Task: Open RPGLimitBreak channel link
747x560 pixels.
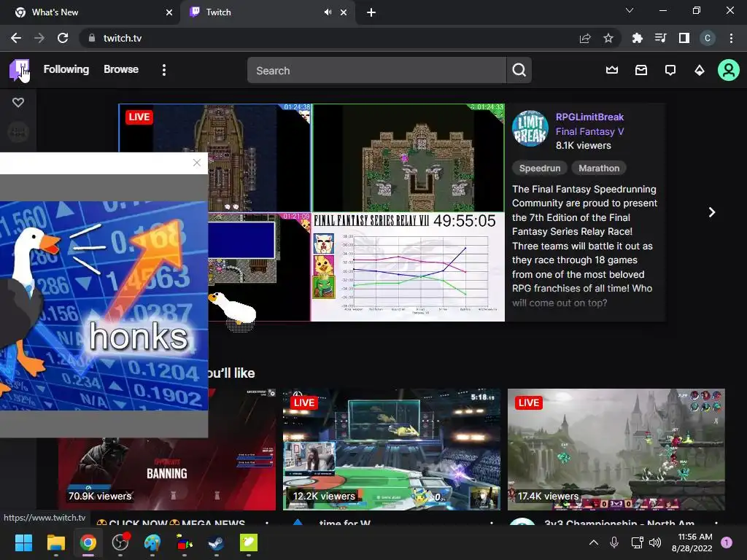Action: coord(589,117)
